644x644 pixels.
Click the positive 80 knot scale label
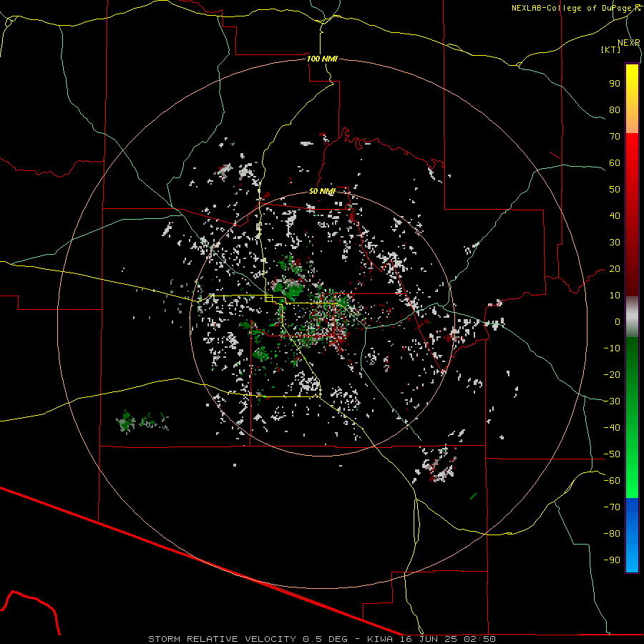pos(615,109)
